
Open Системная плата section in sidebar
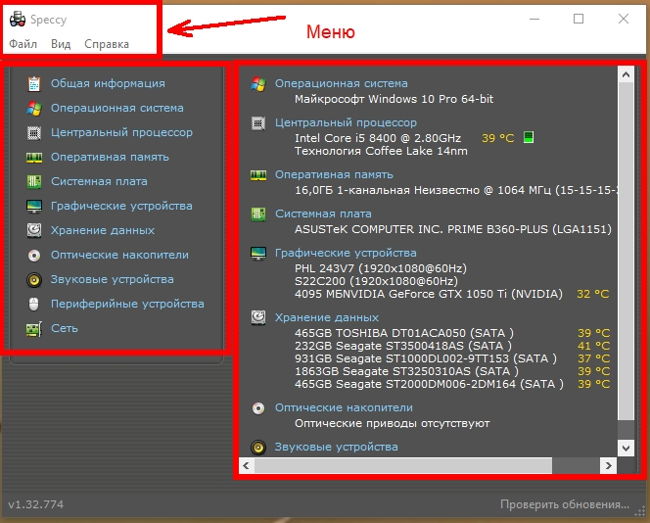(x=99, y=182)
